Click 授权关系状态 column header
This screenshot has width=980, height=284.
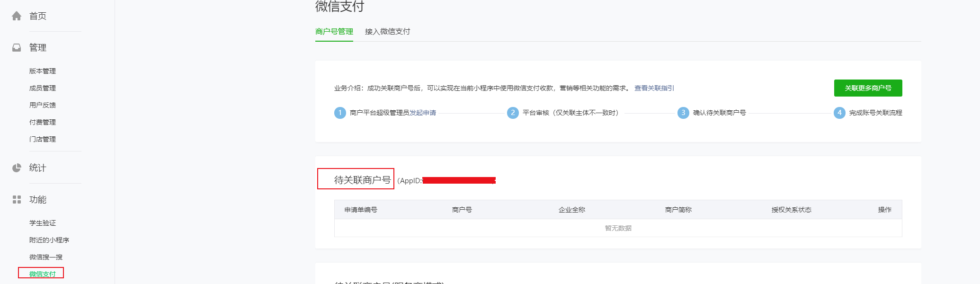[792, 210]
